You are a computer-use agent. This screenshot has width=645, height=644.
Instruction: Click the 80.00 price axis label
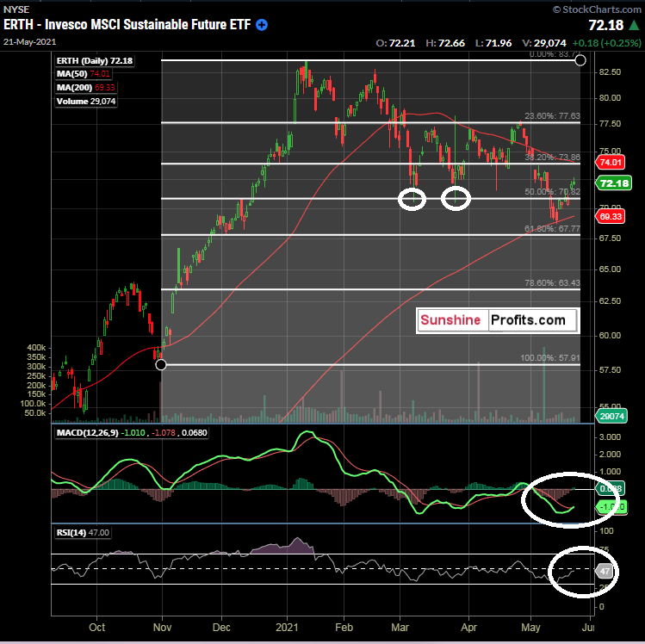coord(610,98)
